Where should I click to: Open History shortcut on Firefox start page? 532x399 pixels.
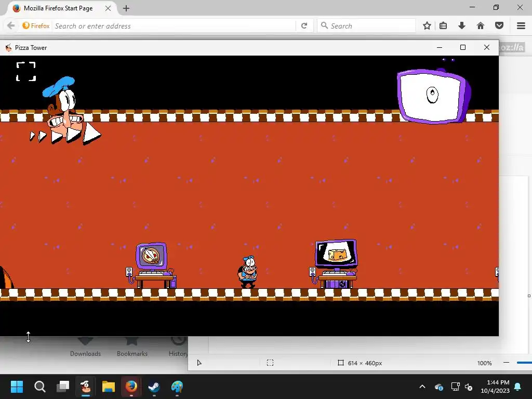[178, 347]
